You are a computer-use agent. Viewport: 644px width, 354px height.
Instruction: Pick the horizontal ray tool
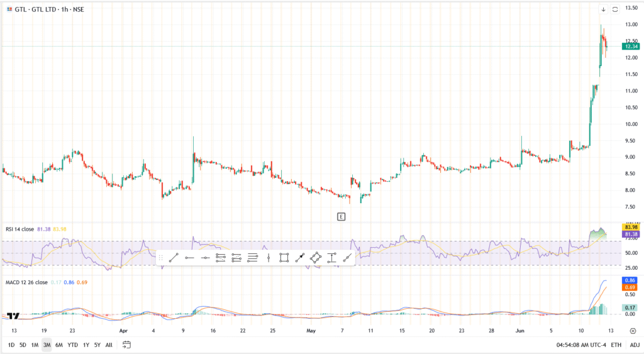pos(189,258)
